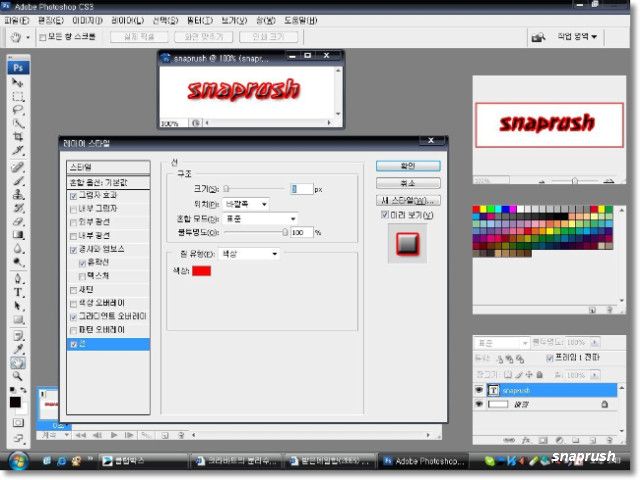Enable 내부 그림자 (Inner Shadow) checkbox
640x480 pixels.
73,209
